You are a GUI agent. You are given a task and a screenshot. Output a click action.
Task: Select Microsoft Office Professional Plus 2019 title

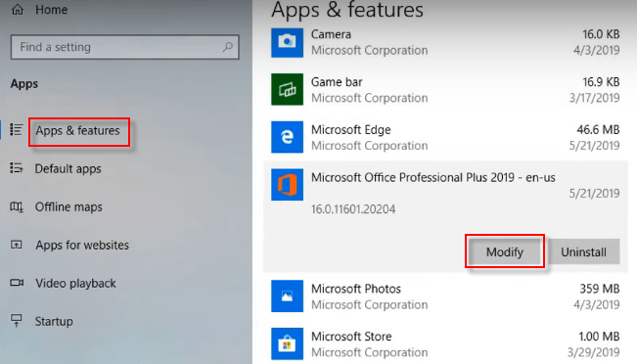tap(433, 177)
